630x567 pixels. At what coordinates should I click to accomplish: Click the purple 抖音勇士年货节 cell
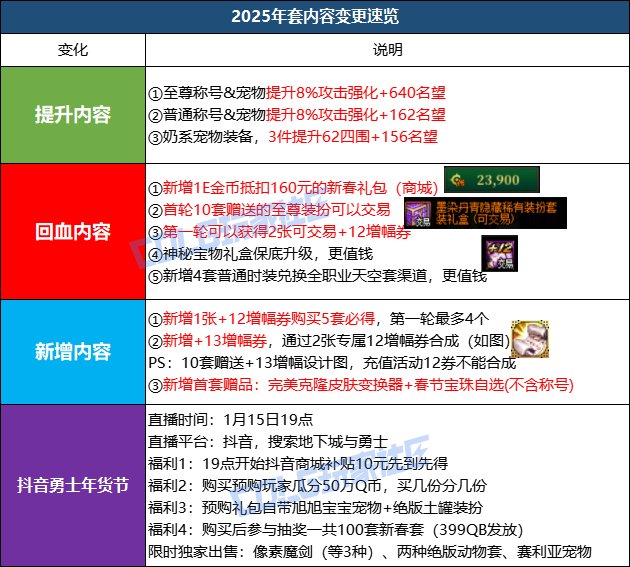pyautogui.click(x=73, y=485)
